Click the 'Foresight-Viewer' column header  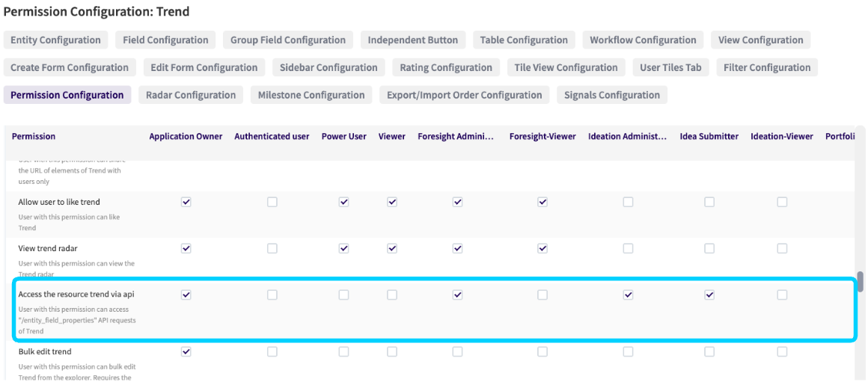pyautogui.click(x=542, y=137)
